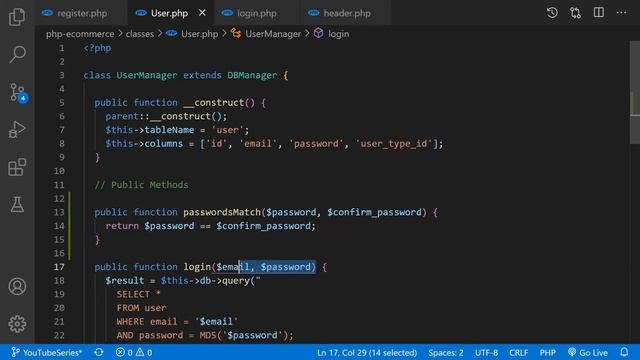Close the User.php tab

click(202, 13)
